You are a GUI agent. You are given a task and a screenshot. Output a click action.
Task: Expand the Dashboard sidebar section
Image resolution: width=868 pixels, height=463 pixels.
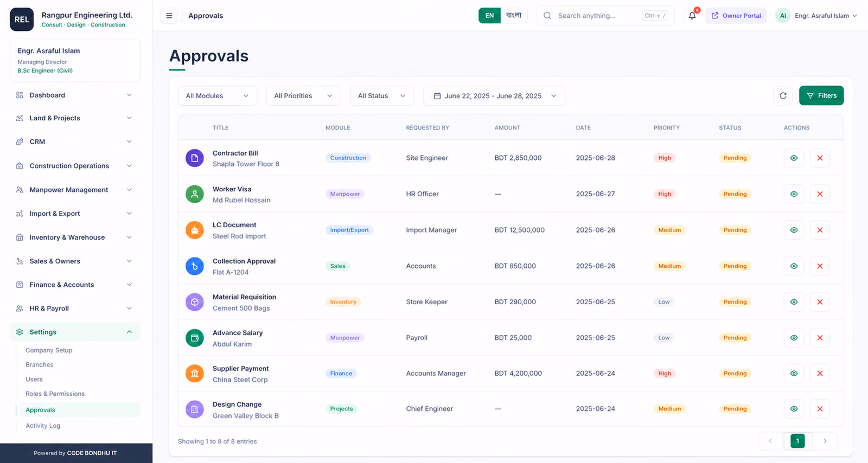[75, 95]
